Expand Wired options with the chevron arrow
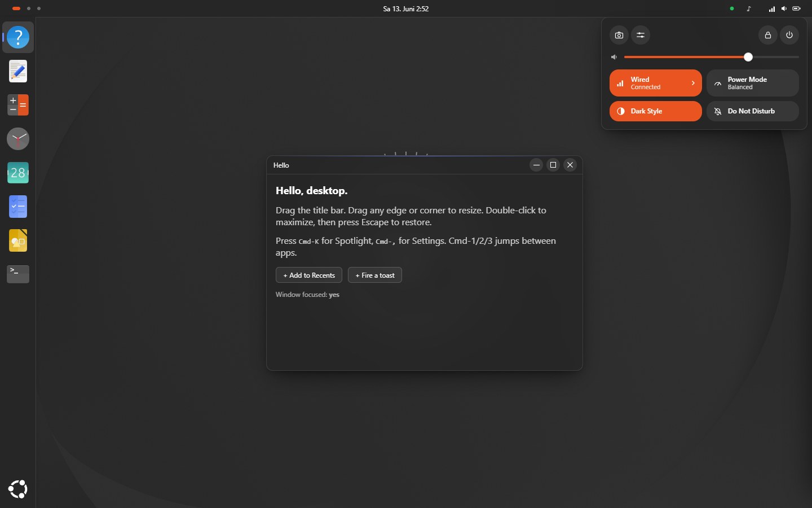Viewport: 812px width, 508px height. click(693, 83)
